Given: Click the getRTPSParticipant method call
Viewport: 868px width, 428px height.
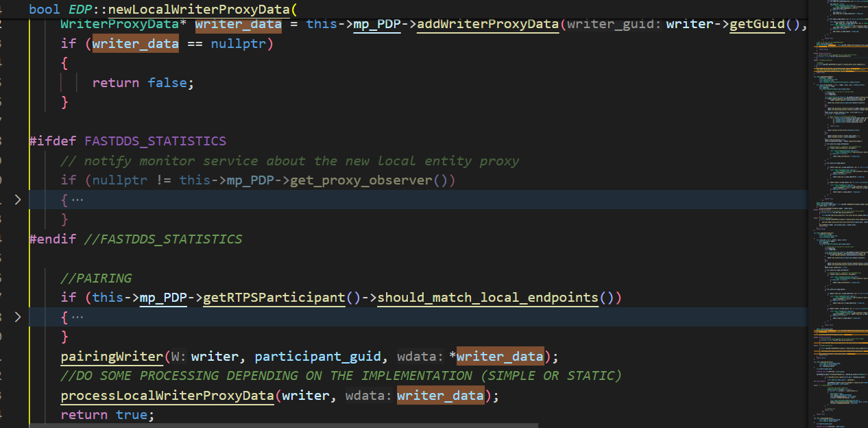Looking at the screenshot, I should [274, 298].
